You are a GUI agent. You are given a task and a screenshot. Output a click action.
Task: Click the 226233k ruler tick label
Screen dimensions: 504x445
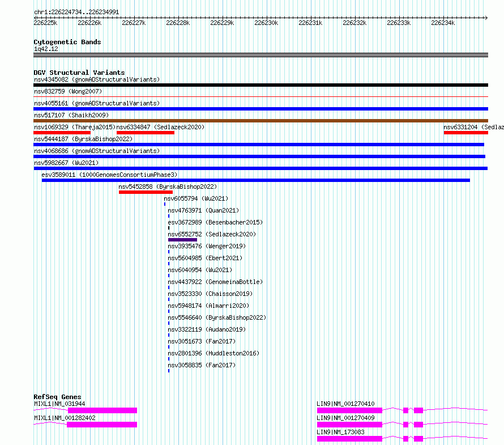(x=399, y=23)
